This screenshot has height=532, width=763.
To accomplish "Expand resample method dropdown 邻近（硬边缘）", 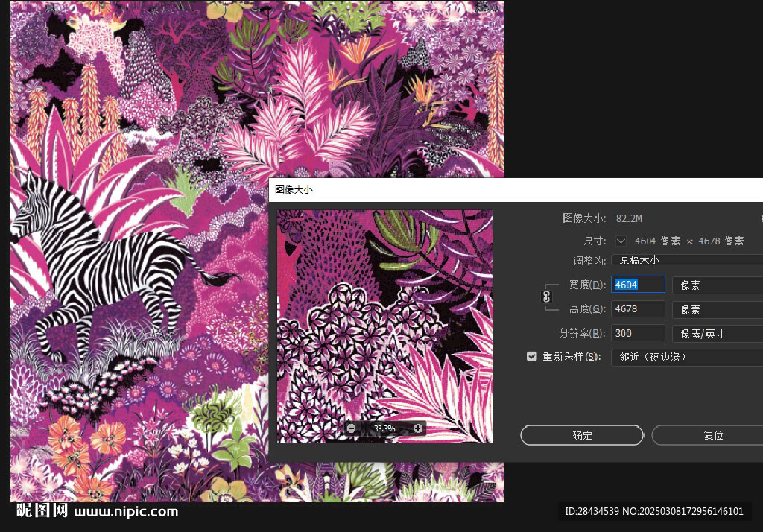I will [687, 357].
